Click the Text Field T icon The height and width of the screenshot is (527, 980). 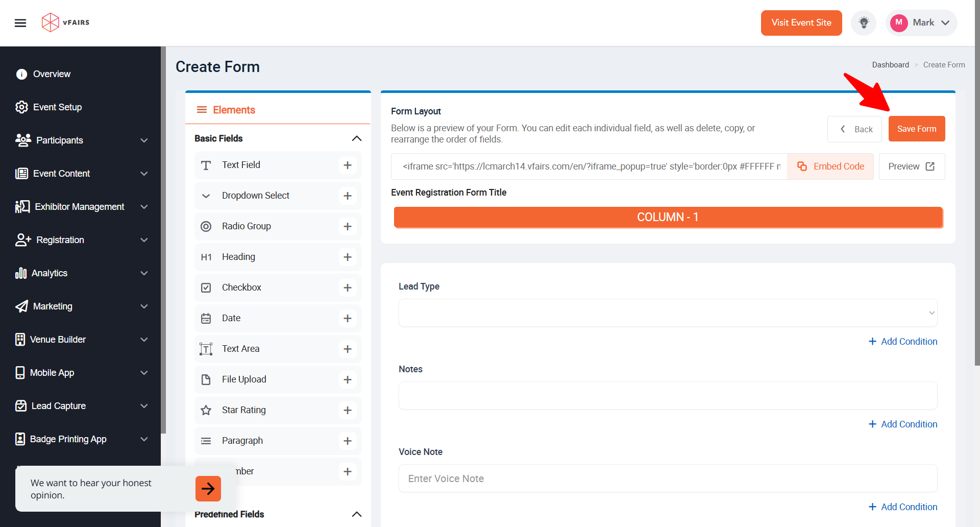(206, 165)
